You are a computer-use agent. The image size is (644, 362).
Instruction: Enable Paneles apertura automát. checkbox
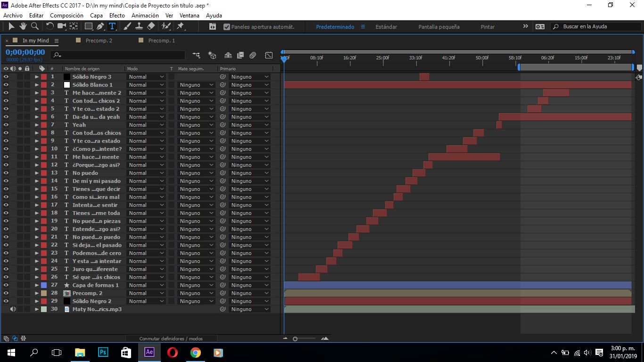[x=227, y=27]
